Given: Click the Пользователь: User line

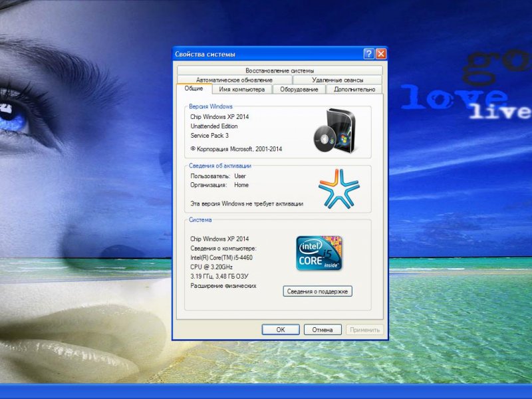Looking at the screenshot, I should 218,176.
